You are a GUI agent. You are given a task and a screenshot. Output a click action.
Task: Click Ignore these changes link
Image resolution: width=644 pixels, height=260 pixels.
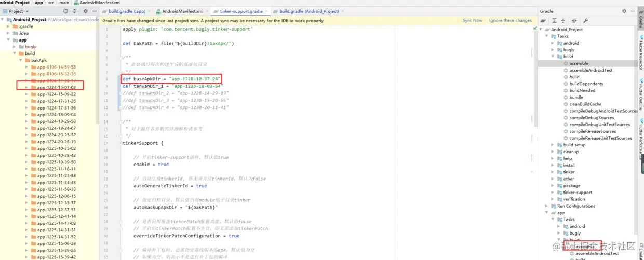tap(511, 21)
